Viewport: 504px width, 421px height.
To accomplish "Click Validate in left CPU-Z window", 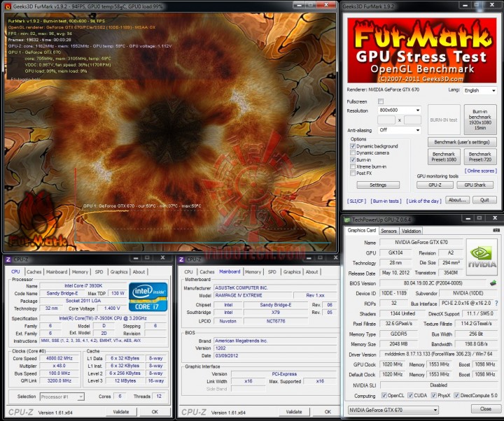I will (121, 412).
